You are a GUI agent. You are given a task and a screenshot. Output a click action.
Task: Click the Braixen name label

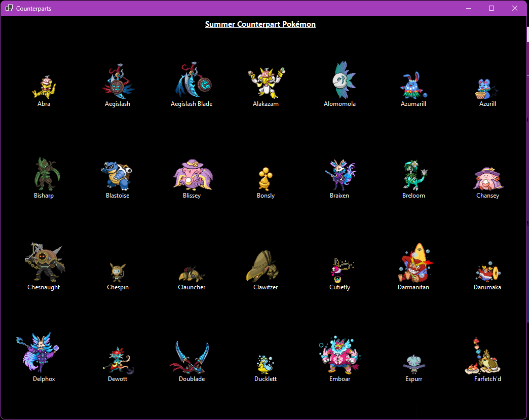pos(339,196)
